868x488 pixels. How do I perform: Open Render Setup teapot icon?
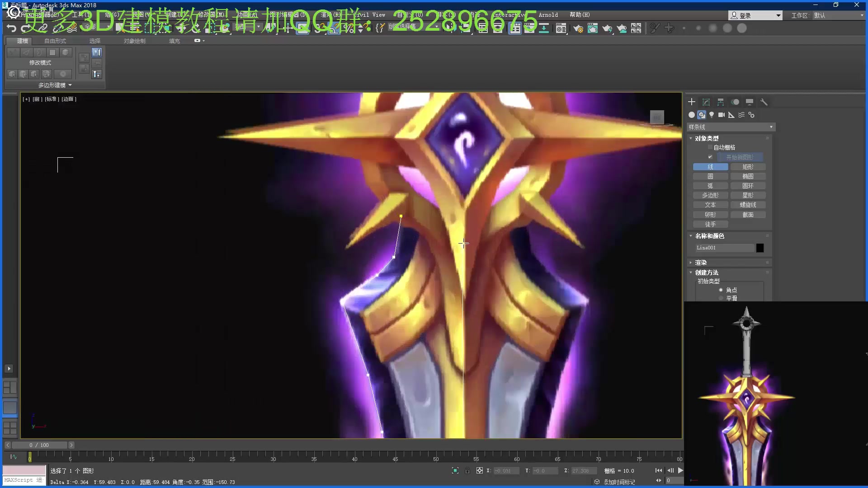[578, 28]
